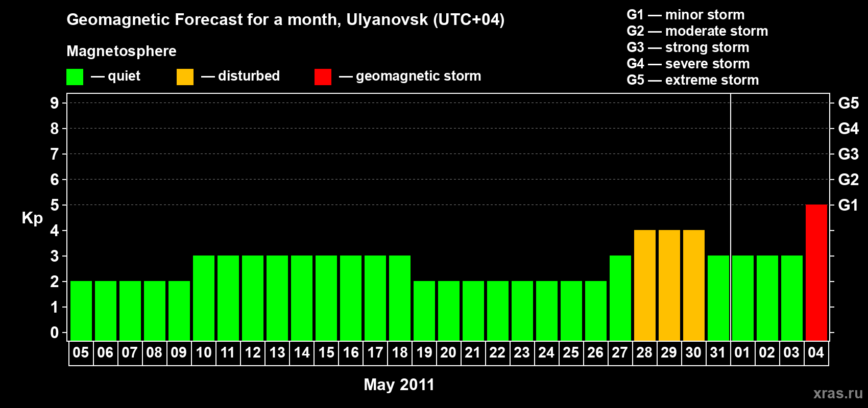This screenshot has width=868, height=408.
Task: Click the May 2011 month label
Action: click(x=399, y=384)
